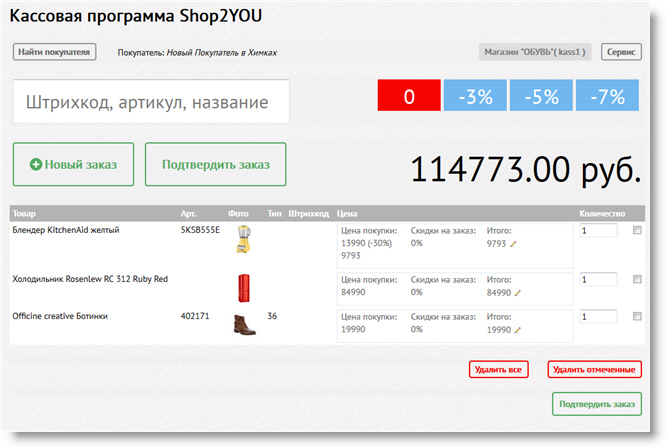The width and height of the screenshot is (666, 448).
Task: Focus the barcode search field Штрихкод, артикул, название
Action: pos(151,102)
